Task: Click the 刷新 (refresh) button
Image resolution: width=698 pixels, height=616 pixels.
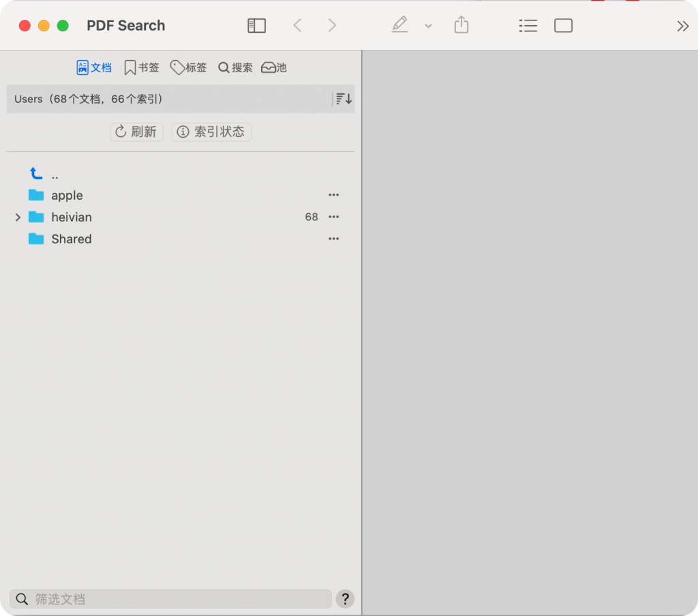Action: pos(136,132)
